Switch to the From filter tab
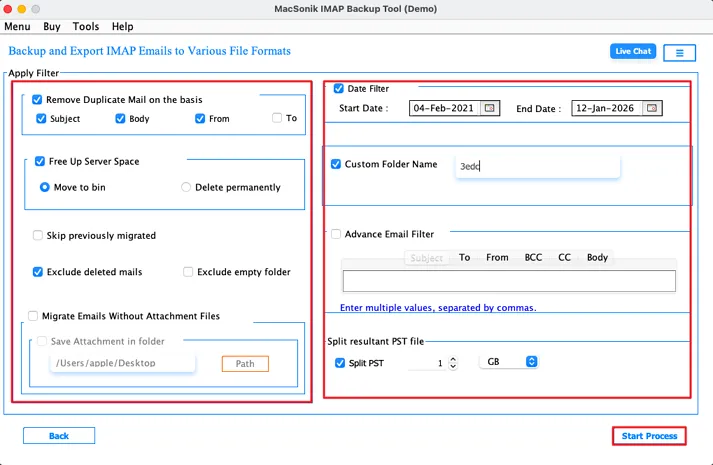Viewport: 713px width, 465px height. [497, 258]
